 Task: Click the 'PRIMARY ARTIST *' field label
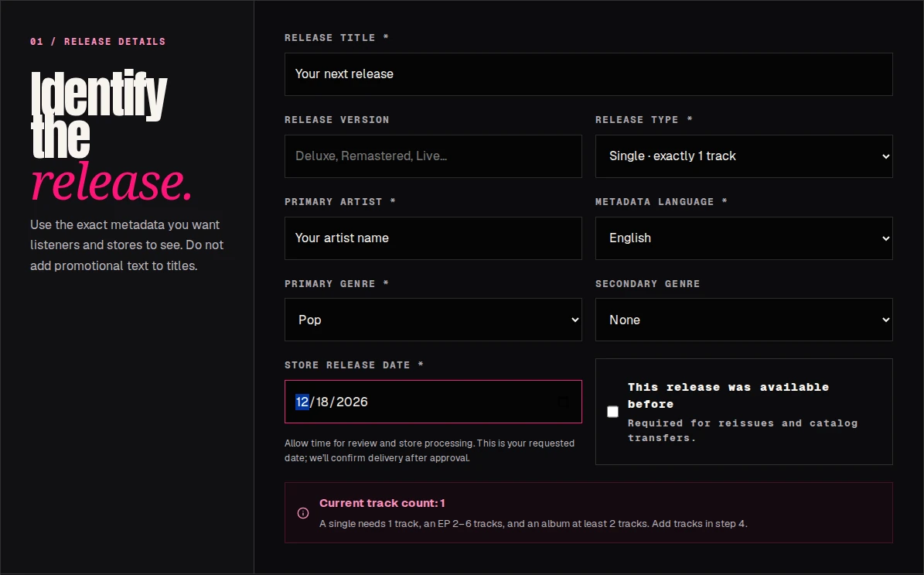tap(340, 202)
